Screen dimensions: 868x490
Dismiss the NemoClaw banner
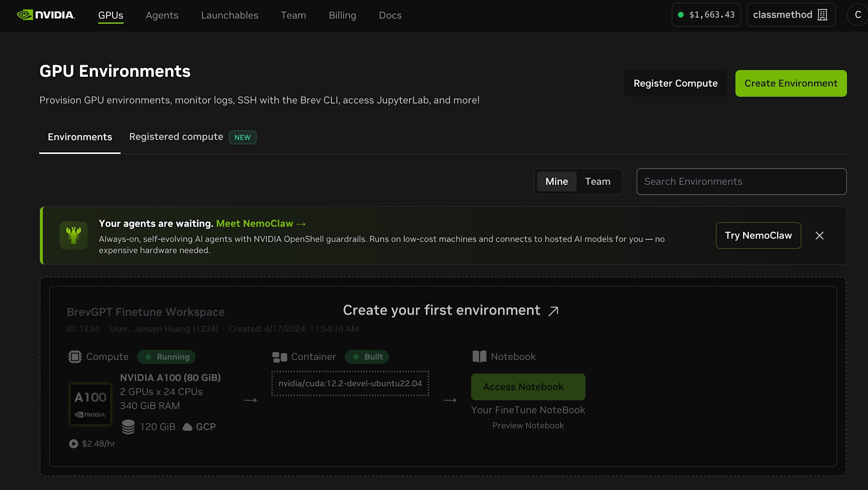[819, 236]
